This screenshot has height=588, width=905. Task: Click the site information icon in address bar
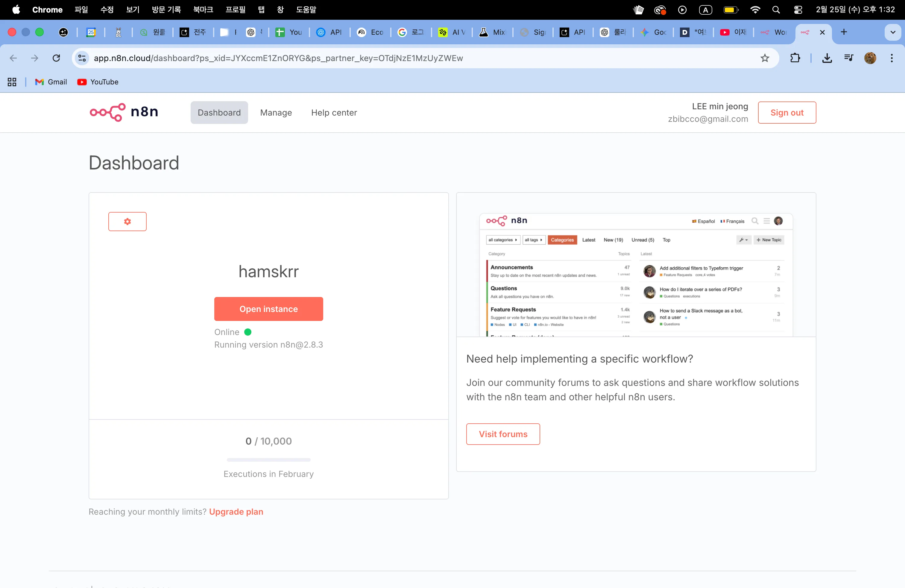point(82,58)
